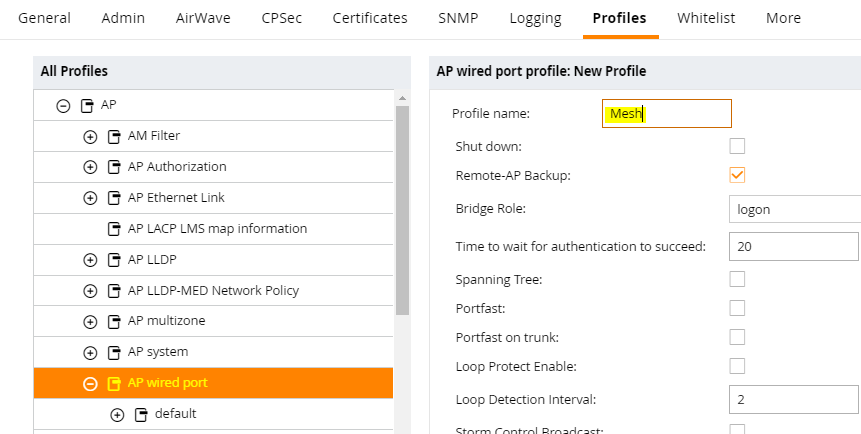Open the More tab menu

tap(783, 18)
